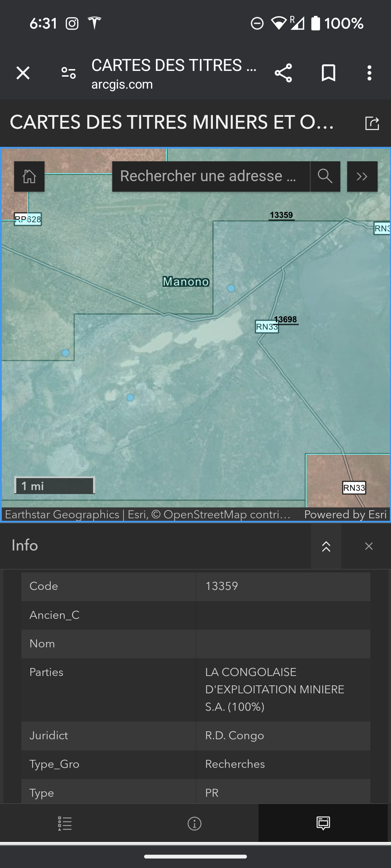Click the Manono label on the map

click(x=186, y=281)
